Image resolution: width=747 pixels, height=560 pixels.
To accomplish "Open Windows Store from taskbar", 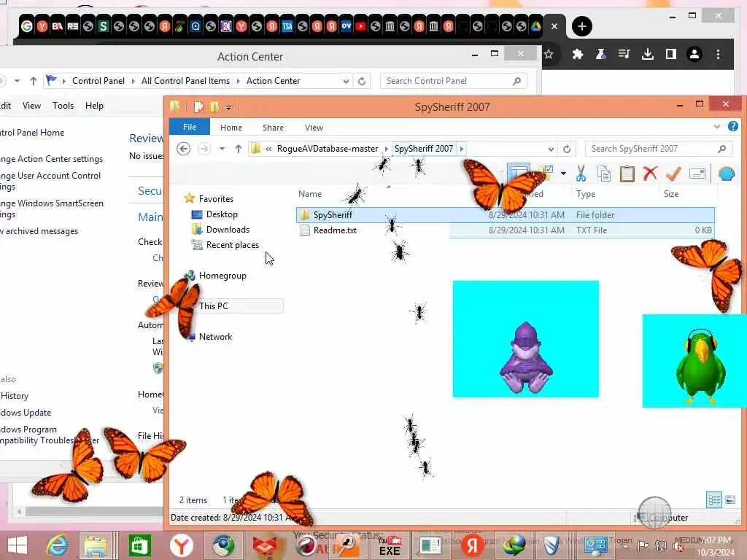I will pyautogui.click(x=139, y=545).
